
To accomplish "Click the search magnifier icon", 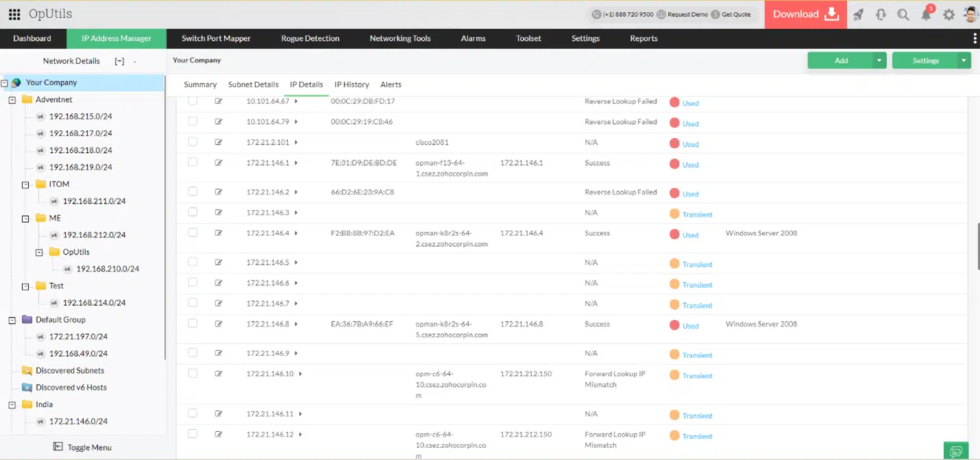I will 903,14.
